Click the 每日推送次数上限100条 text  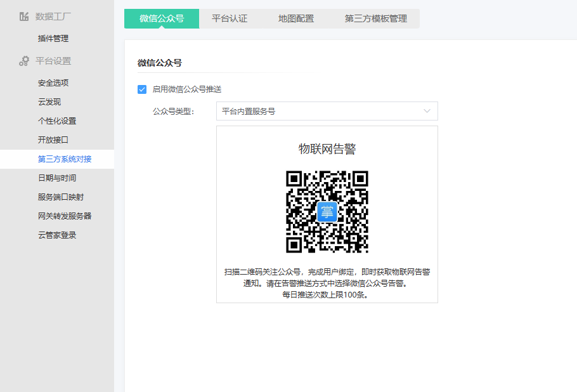pyautogui.click(x=325, y=295)
